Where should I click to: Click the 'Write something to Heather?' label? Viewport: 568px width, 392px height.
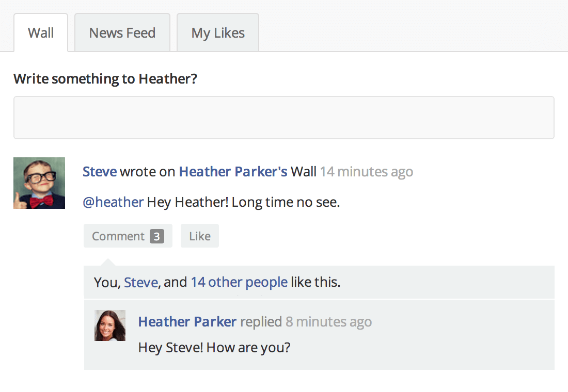[105, 79]
